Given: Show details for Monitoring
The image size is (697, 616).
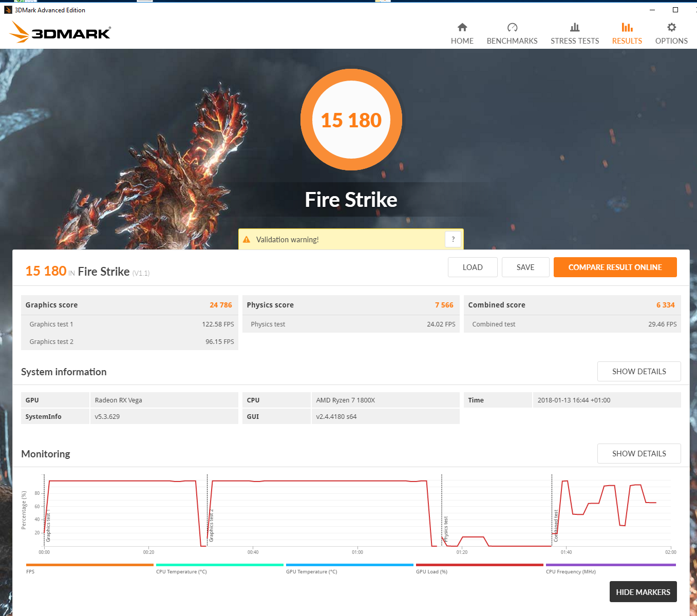Looking at the screenshot, I should 639,454.
